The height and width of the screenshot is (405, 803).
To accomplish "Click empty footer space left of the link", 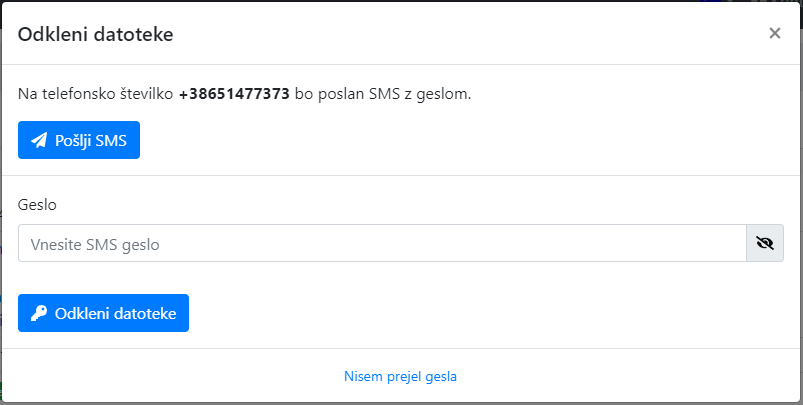I will (x=170, y=376).
